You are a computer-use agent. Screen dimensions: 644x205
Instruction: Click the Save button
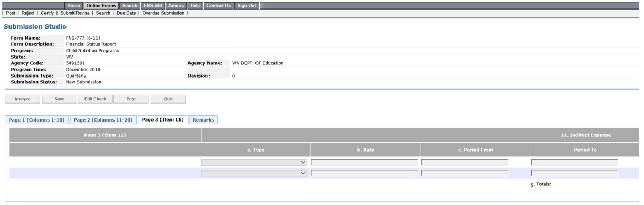(60, 99)
